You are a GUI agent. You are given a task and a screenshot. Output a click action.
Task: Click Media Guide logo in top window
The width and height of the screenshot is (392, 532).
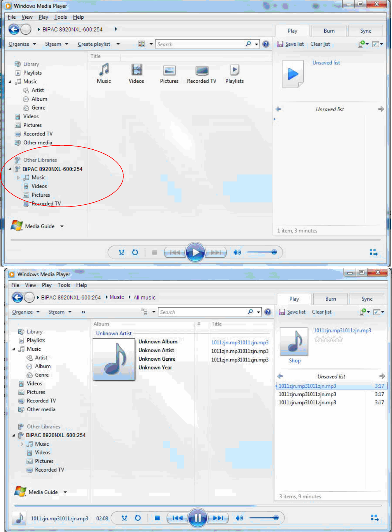[x=16, y=226]
